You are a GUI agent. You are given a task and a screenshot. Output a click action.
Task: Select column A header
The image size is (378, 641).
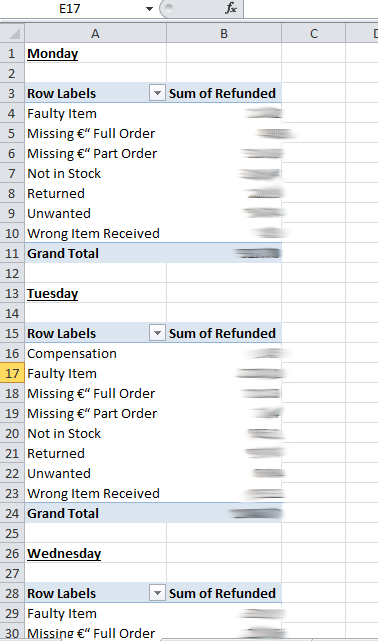click(95, 33)
